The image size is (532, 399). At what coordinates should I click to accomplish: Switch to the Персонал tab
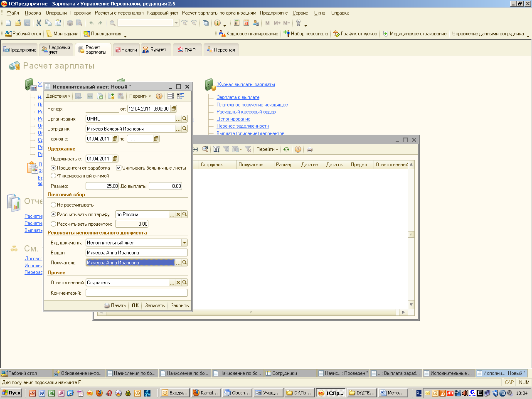point(221,49)
